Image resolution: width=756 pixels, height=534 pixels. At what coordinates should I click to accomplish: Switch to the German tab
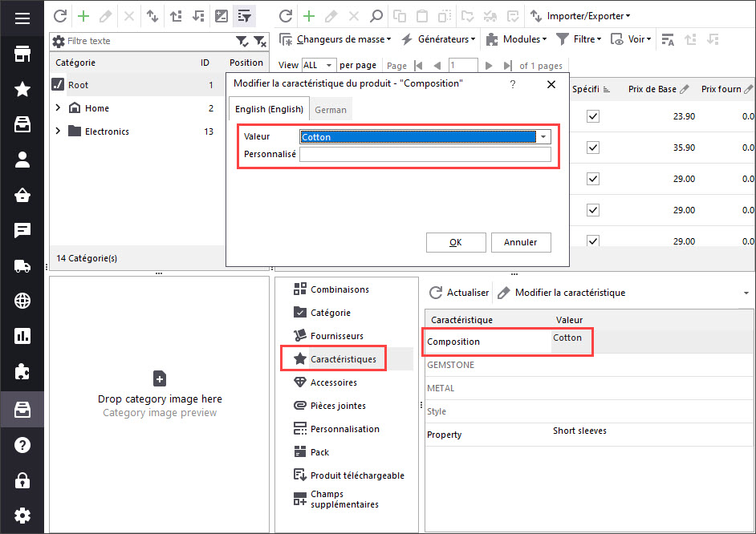(x=331, y=110)
